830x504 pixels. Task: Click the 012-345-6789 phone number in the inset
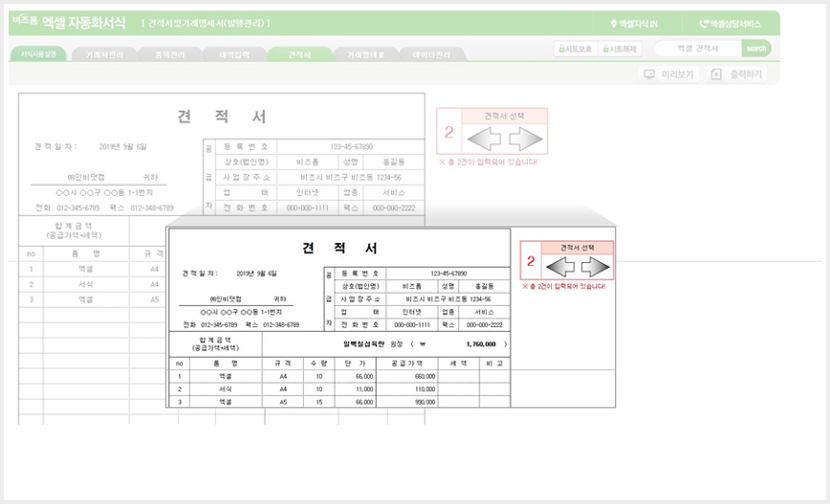click(x=219, y=324)
